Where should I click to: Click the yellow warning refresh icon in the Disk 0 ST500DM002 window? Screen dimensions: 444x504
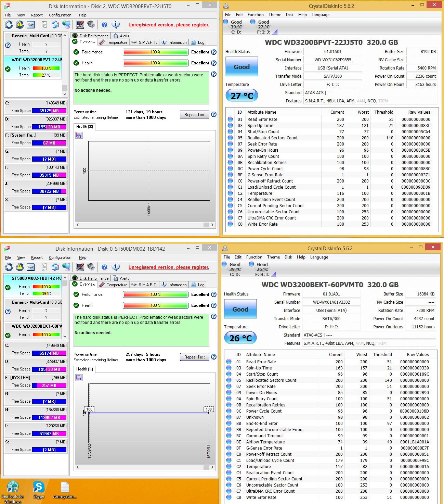tap(20, 267)
